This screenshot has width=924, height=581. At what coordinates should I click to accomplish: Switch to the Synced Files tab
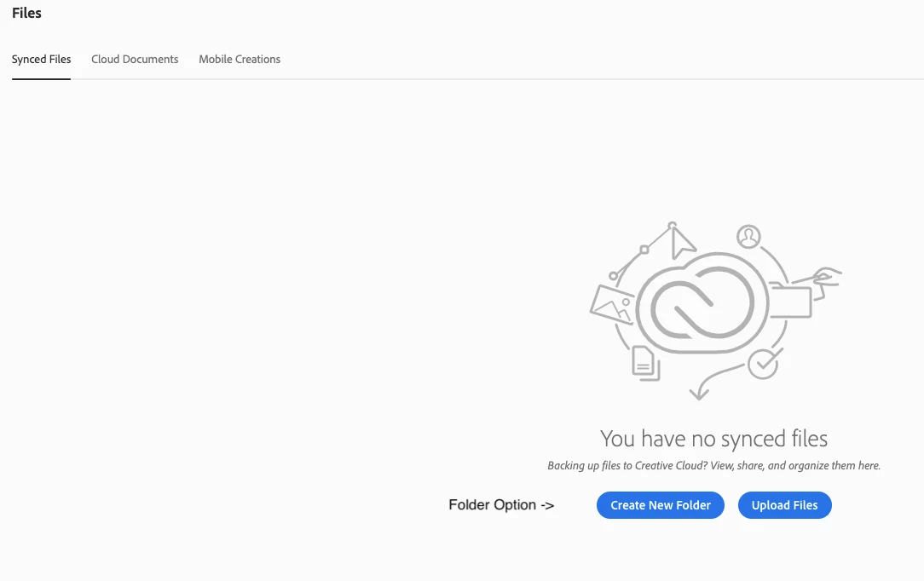(41, 60)
